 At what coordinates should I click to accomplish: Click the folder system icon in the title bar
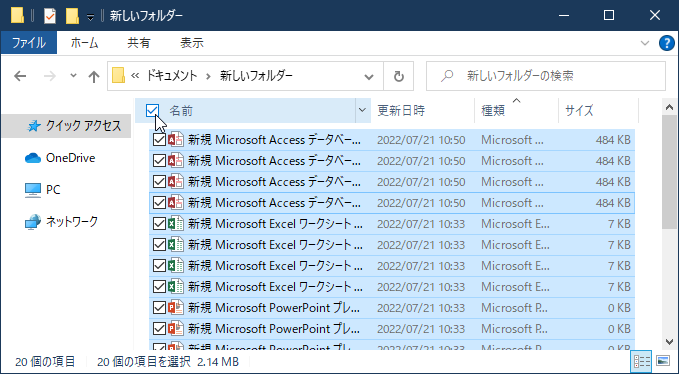pyautogui.click(x=17, y=16)
